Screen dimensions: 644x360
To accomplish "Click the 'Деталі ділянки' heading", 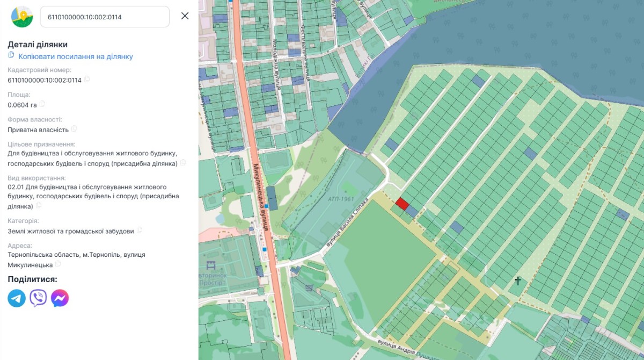I will coord(38,45).
